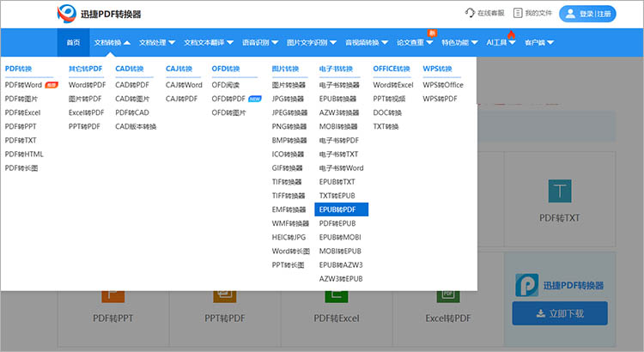
Task: Open OFD阅读 menu item
Action: click(226, 85)
